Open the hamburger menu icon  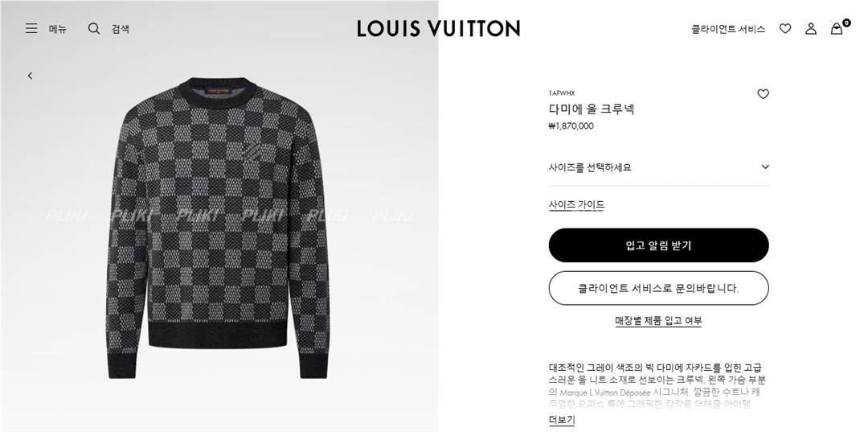31,28
